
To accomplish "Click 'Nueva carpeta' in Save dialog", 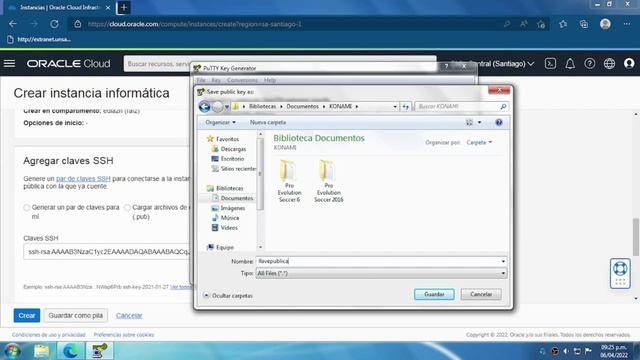I will (x=268, y=122).
